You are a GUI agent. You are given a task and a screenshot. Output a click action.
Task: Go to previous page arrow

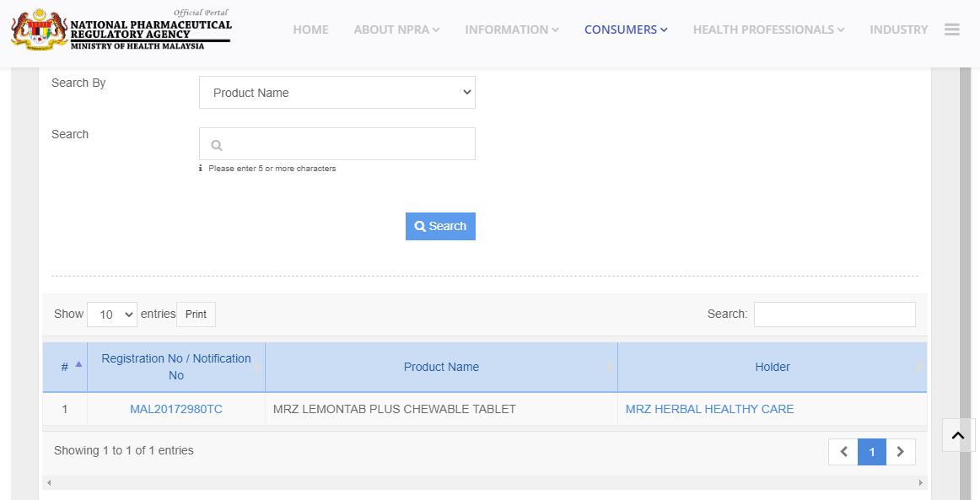tap(843, 451)
